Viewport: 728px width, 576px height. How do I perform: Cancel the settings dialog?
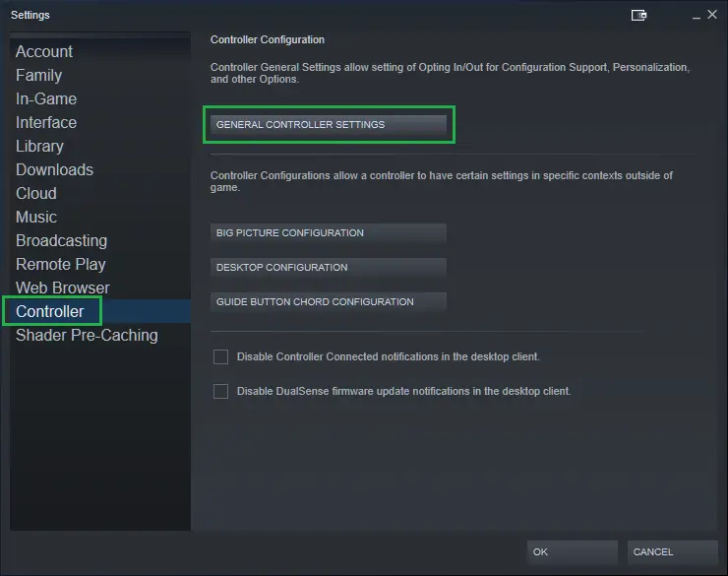click(672, 551)
